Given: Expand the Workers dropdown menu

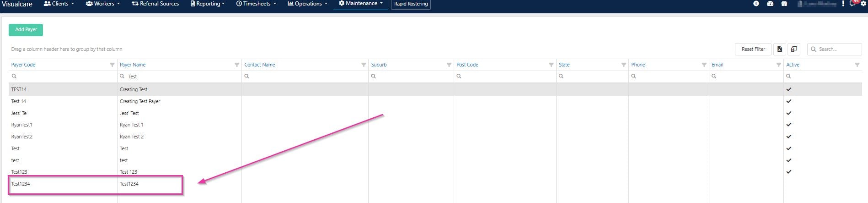Looking at the screenshot, I should click(x=103, y=4).
